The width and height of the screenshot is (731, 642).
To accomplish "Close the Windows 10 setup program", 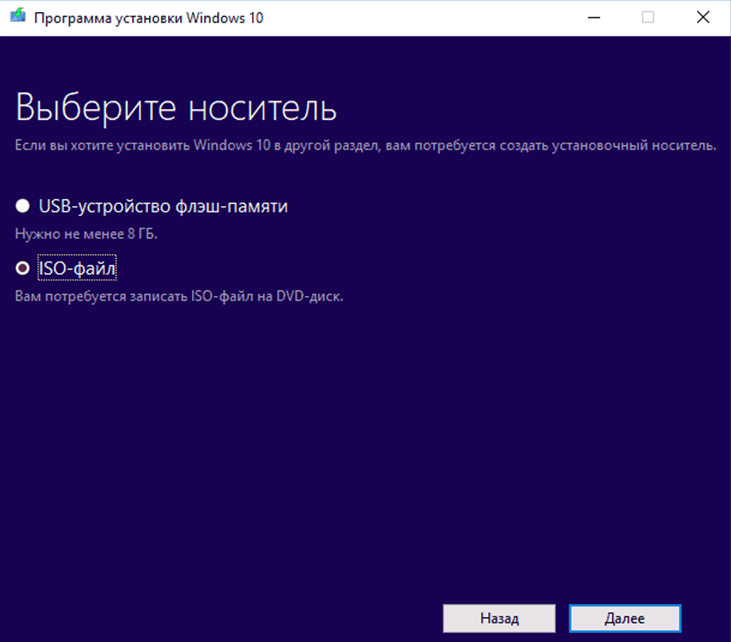I will click(703, 18).
